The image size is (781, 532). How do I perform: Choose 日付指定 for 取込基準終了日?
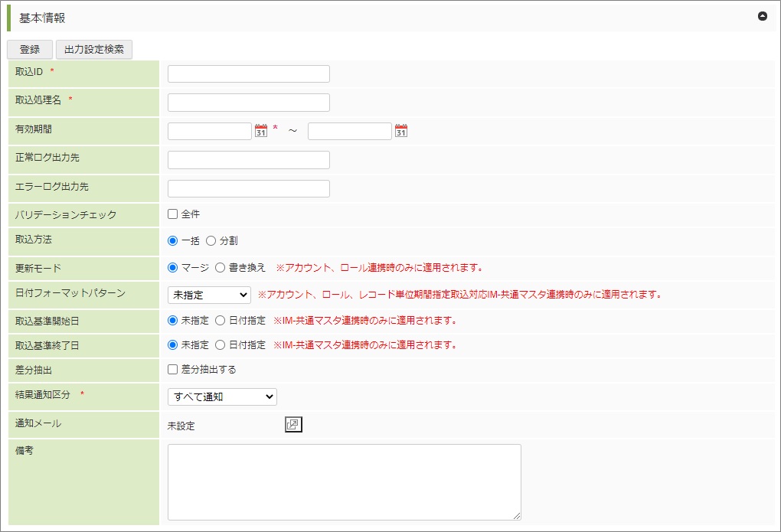(221, 345)
